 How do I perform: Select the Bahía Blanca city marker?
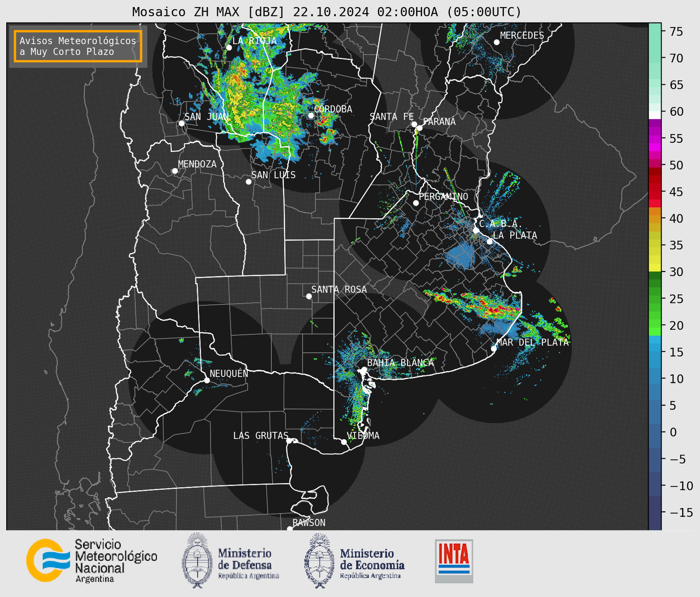[364, 369]
